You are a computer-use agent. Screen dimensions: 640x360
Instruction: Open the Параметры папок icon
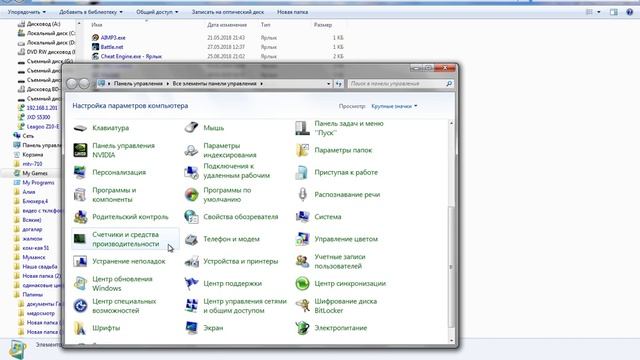click(x=302, y=150)
